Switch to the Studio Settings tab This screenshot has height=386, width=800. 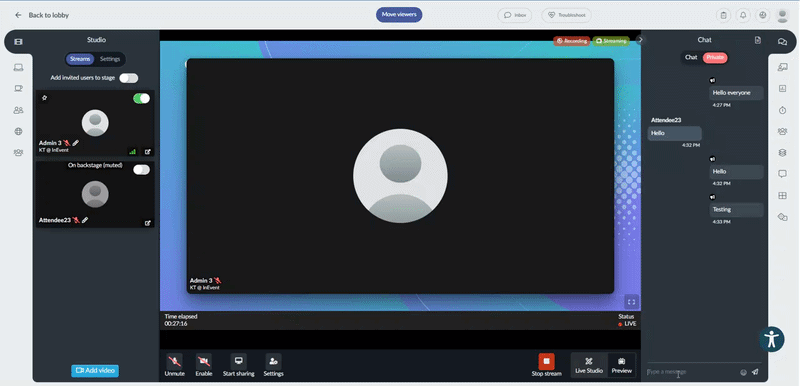tap(110, 59)
